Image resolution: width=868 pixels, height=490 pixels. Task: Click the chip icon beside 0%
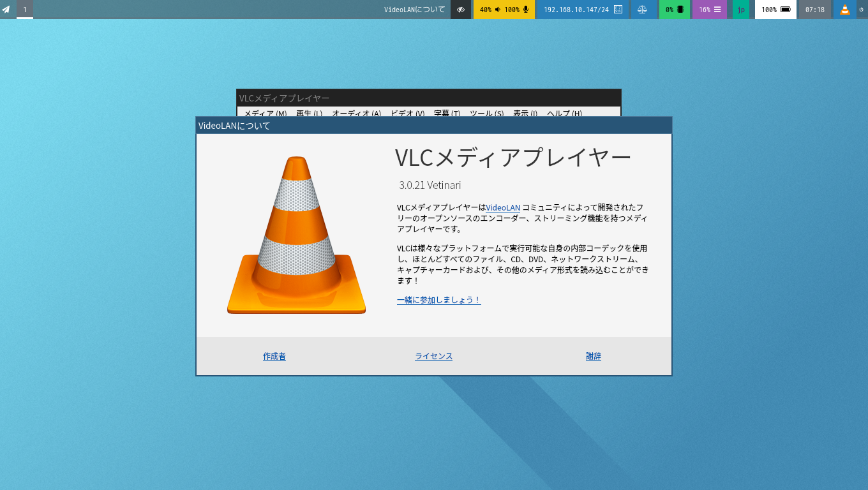point(680,10)
